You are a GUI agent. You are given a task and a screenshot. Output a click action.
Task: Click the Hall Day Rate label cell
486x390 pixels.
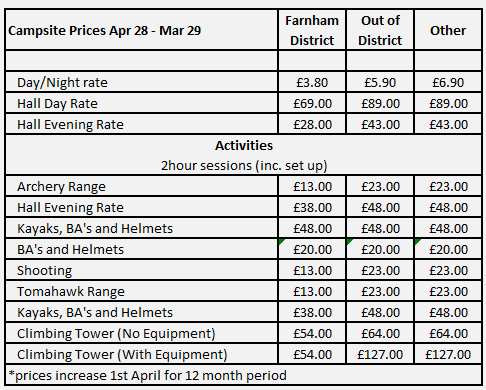coord(142,103)
